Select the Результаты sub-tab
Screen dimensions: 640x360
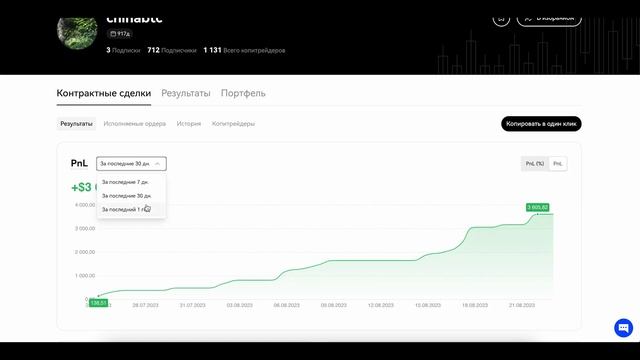[76, 124]
